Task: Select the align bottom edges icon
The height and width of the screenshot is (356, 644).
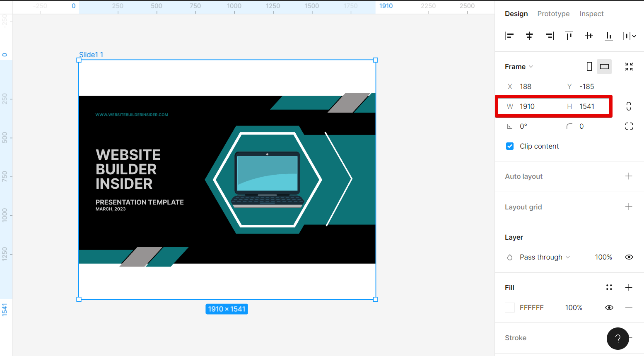Action: (609, 36)
